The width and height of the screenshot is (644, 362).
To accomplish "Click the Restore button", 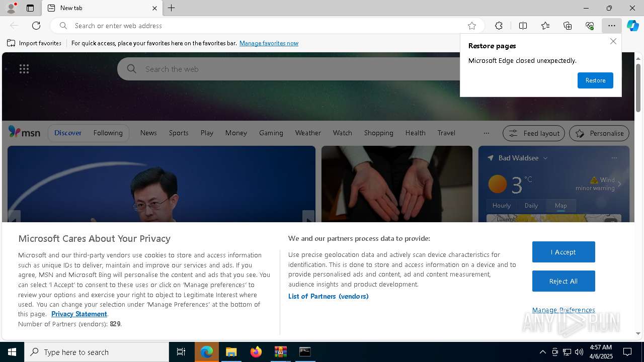I will click(x=595, y=80).
